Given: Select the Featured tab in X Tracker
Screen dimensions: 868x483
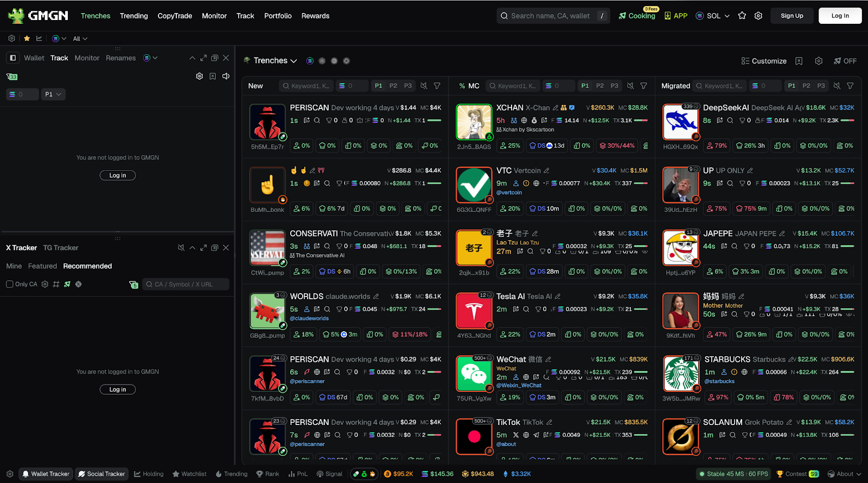Looking at the screenshot, I should [x=42, y=266].
